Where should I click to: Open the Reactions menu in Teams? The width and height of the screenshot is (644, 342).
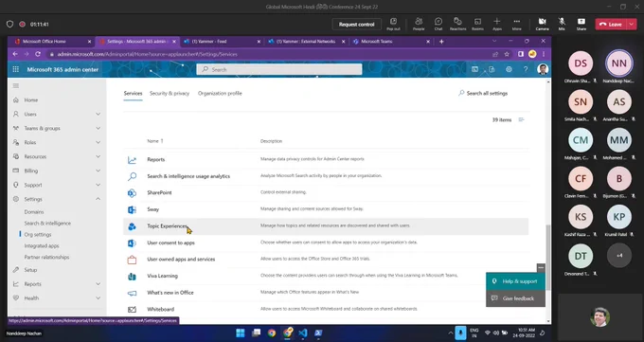457,24
